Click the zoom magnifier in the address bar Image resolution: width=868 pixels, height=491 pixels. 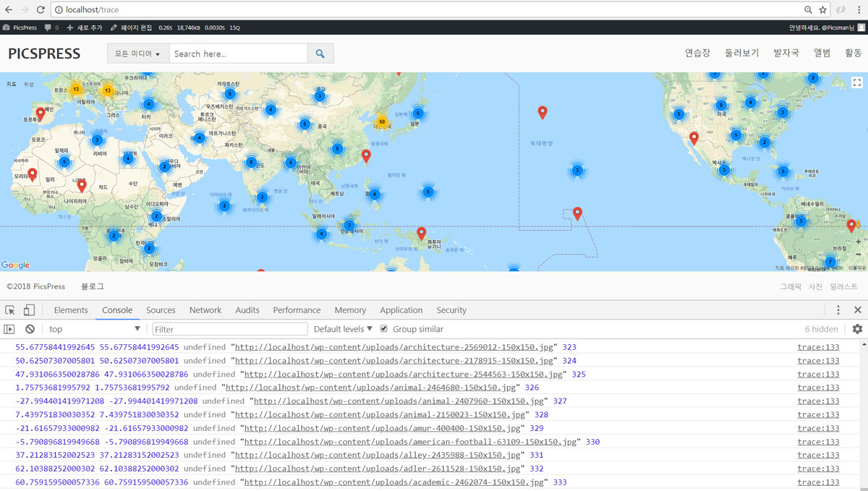tap(808, 10)
